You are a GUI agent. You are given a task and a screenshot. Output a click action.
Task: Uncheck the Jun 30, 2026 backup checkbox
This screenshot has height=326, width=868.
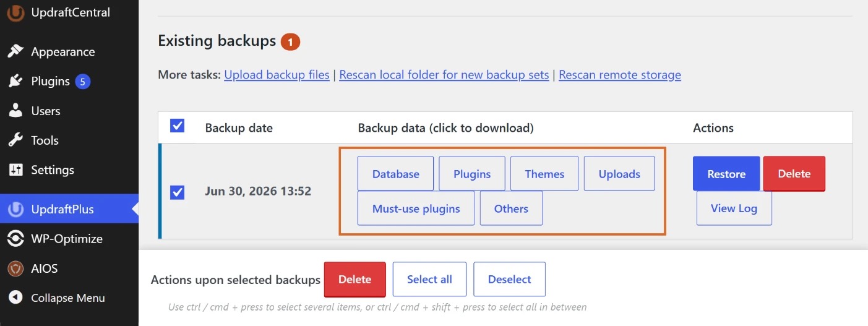coord(177,192)
